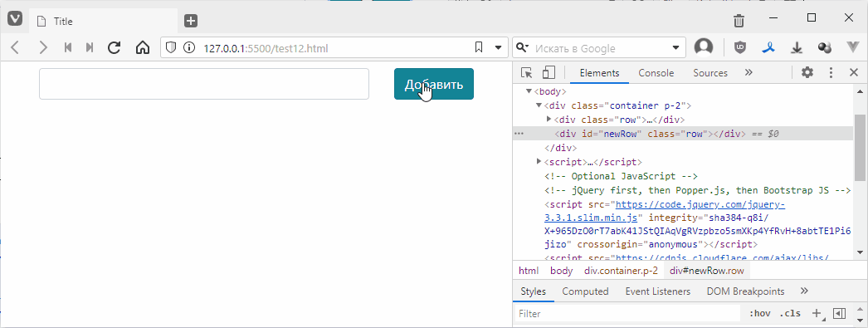
Task: Show more DevTools panel tabs
Action: point(749,72)
